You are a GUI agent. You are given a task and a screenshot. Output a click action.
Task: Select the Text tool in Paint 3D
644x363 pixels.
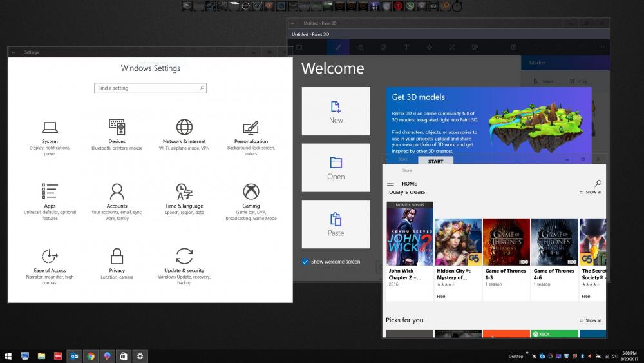point(406,48)
